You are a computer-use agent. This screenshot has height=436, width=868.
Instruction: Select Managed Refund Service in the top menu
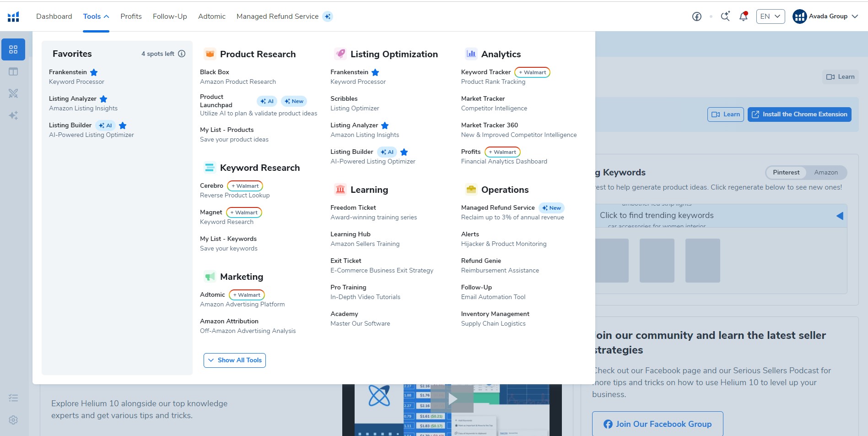coord(277,16)
